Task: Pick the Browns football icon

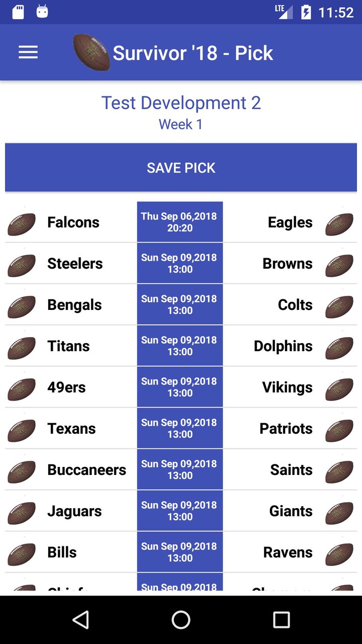Action: click(340, 266)
